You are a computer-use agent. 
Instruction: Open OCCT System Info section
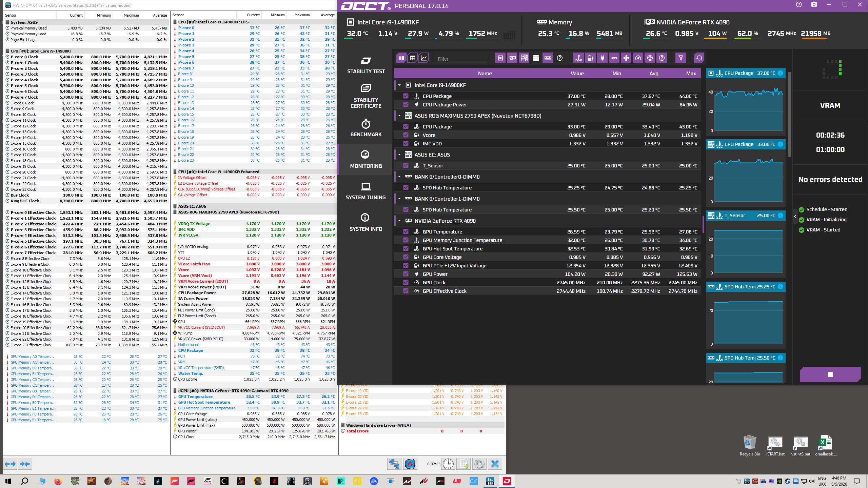click(x=366, y=222)
